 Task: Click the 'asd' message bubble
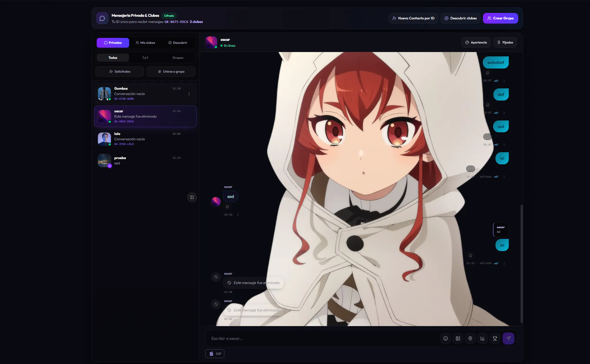pos(501,126)
